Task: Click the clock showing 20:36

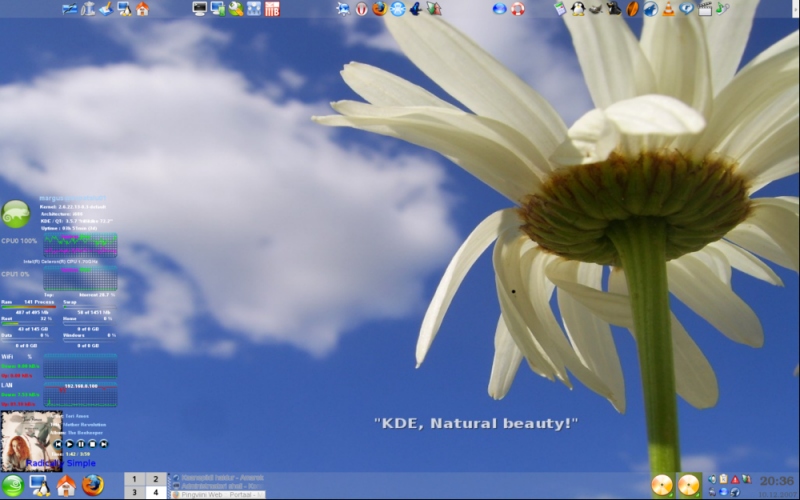Action: point(777,481)
